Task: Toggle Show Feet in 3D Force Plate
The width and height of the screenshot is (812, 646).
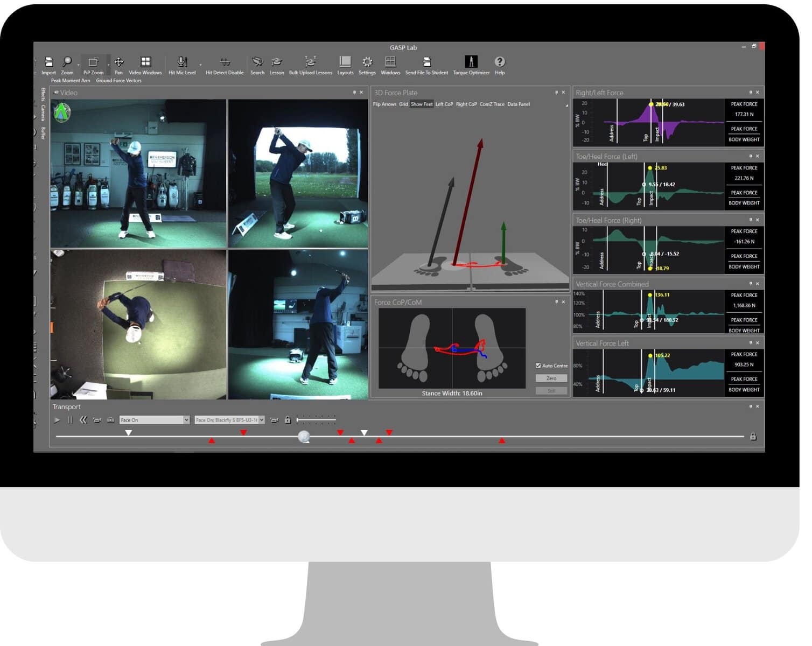Action: tap(422, 104)
